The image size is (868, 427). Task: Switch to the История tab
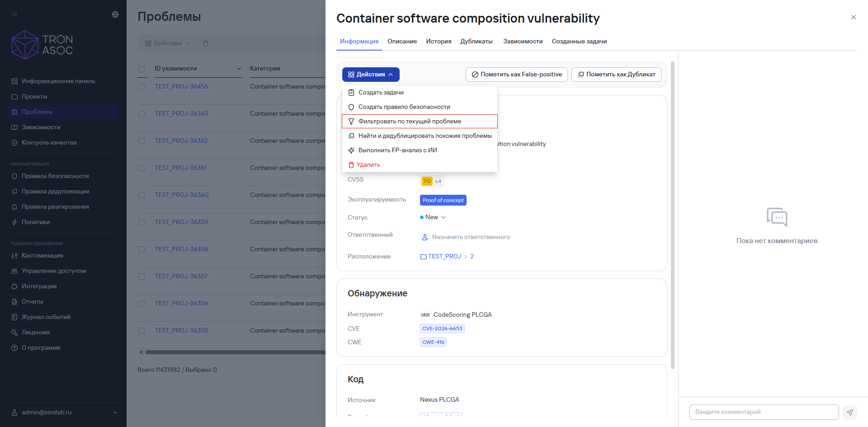439,42
